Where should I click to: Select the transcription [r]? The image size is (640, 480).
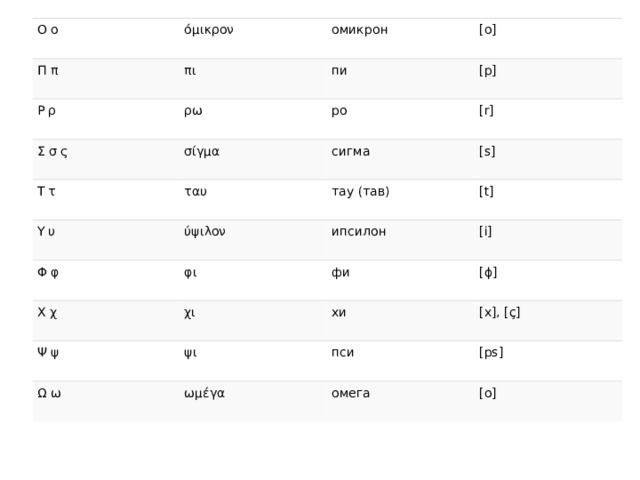tap(486, 111)
